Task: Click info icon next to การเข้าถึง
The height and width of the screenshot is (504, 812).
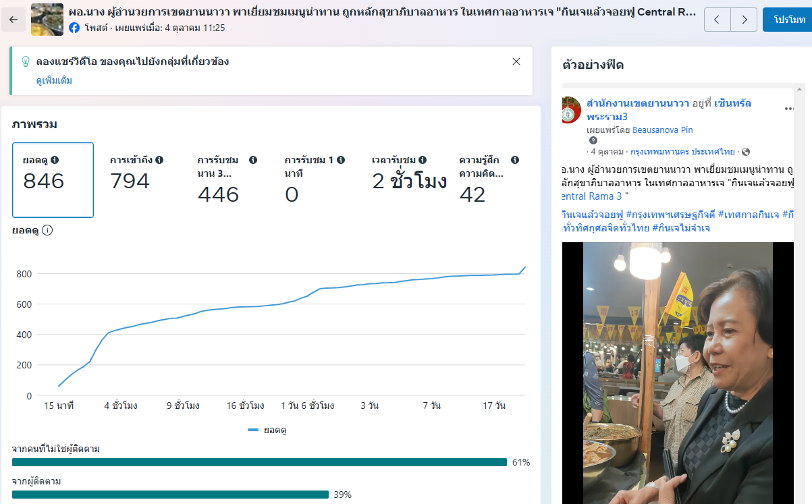Action: (x=159, y=161)
